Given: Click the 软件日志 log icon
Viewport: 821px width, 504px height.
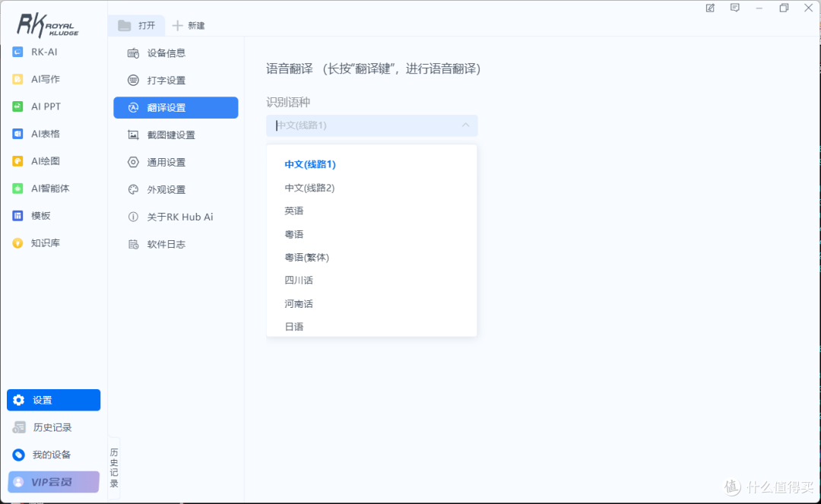Looking at the screenshot, I should pyautogui.click(x=134, y=244).
